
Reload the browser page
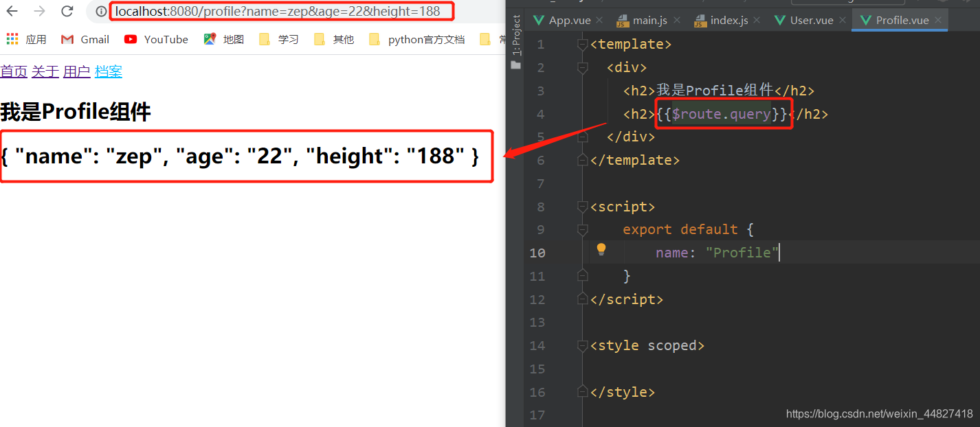pyautogui.click(x=67, y=11)
